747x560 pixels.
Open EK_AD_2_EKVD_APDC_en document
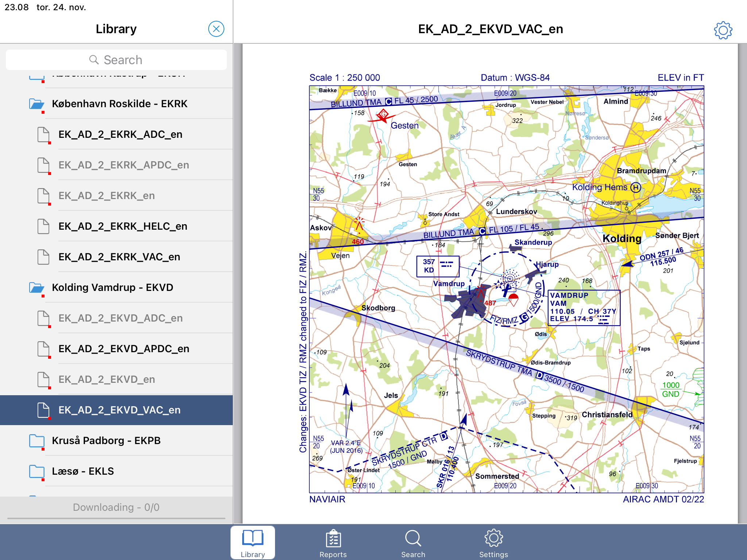(x=116, y=349)
